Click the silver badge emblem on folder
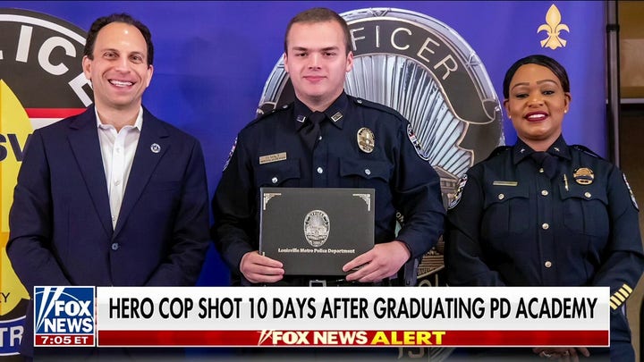644x362 pixels. tap(317, 228)
